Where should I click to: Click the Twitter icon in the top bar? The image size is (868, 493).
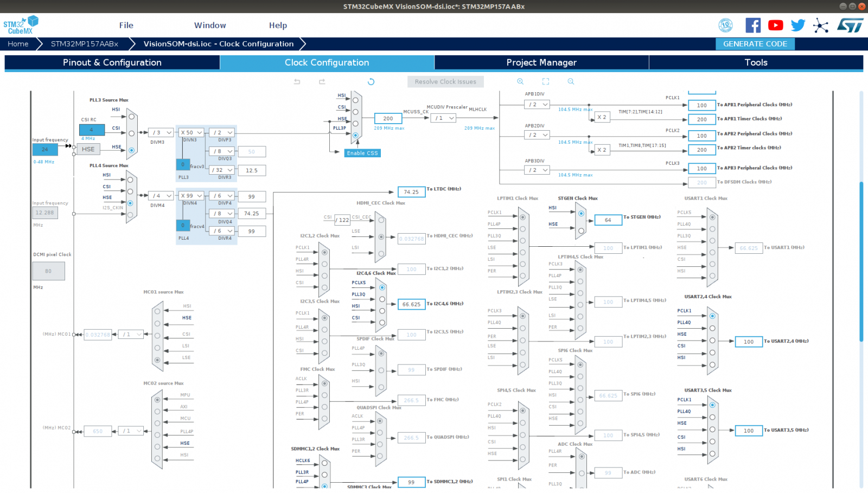coord(798,25)
